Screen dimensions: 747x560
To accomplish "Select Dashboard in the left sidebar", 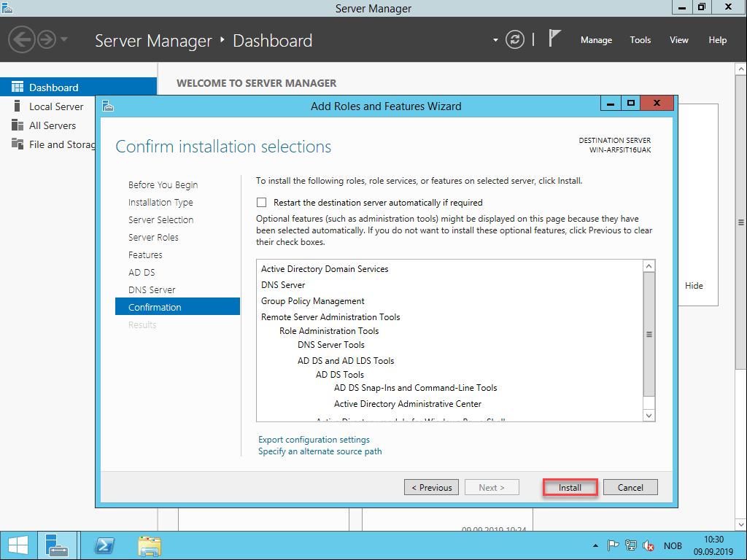I will coord(78,87).
